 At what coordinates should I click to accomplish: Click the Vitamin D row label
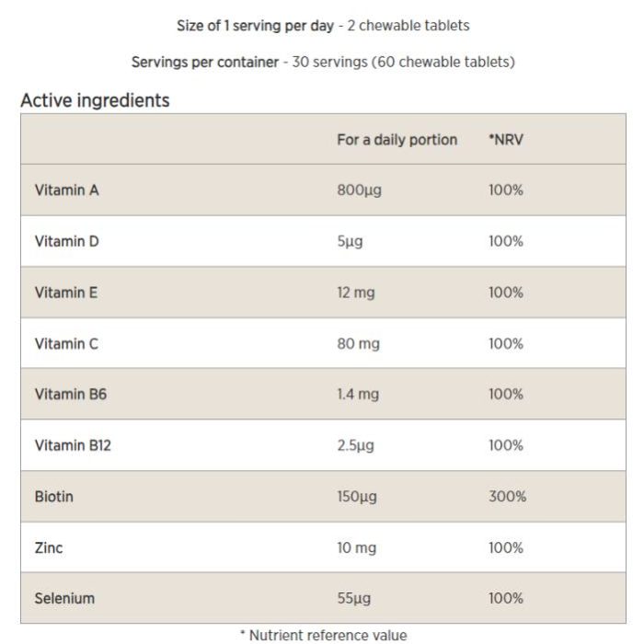pyautogui.click(x=67, y=241)
